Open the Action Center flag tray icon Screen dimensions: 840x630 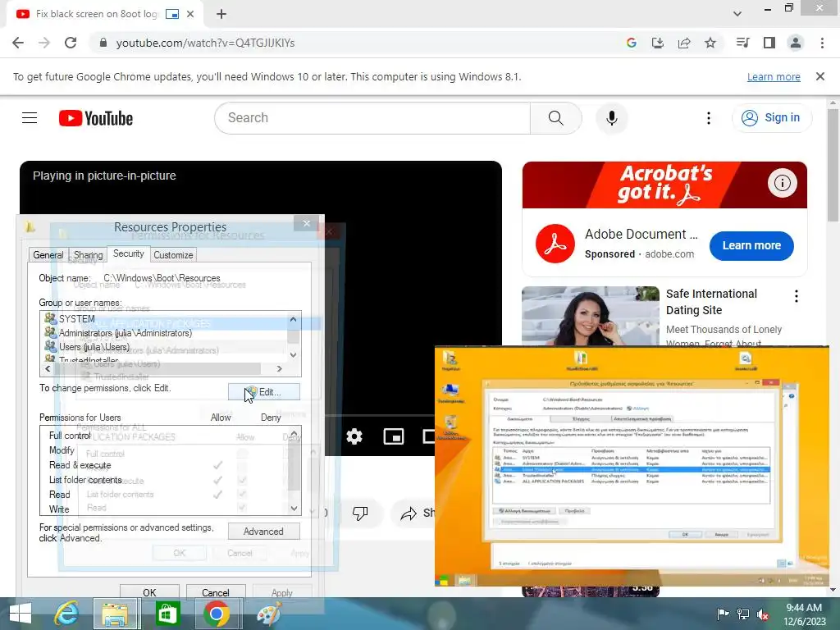pyautogui.click(x=723, y=614)
